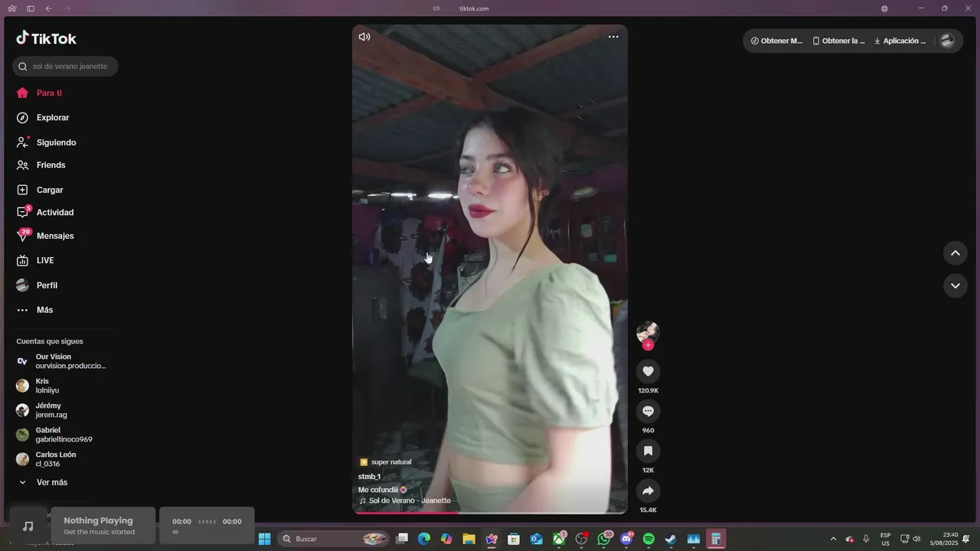Screen dimensions: 980x551
Task: Click the tiktok.com address bar
Action: [x=474, y=8]
